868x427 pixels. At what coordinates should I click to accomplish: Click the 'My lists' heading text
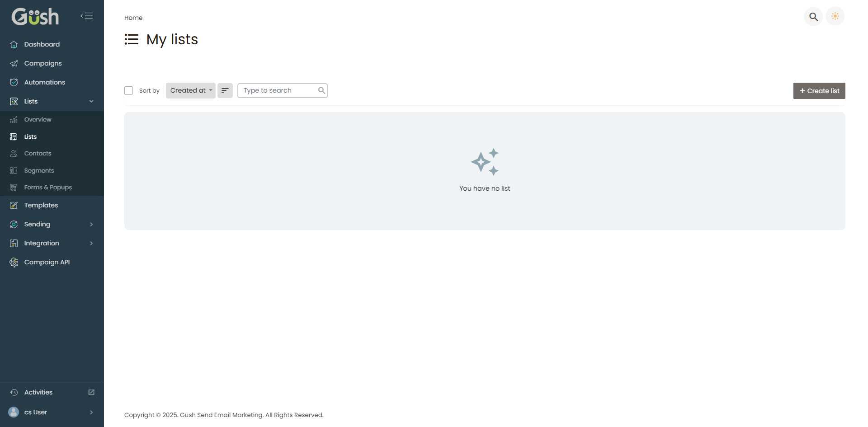(x=172, y=39)
